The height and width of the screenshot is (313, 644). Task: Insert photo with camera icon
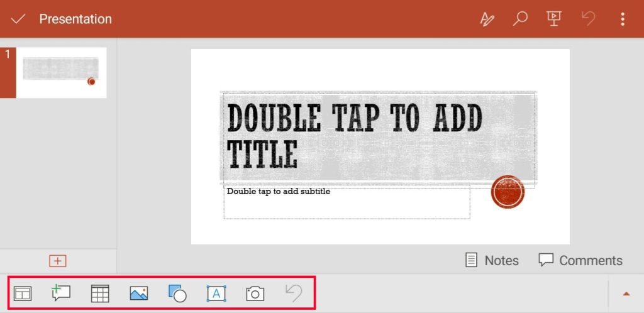pos(255,294)
